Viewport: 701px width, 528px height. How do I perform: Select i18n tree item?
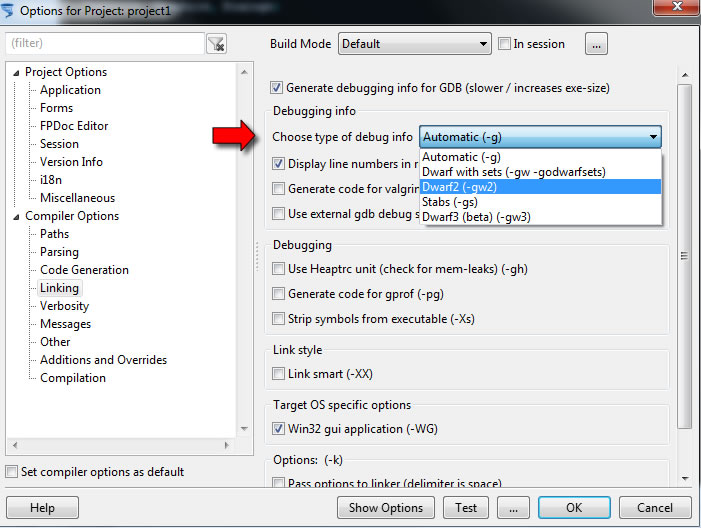[51, 180]
